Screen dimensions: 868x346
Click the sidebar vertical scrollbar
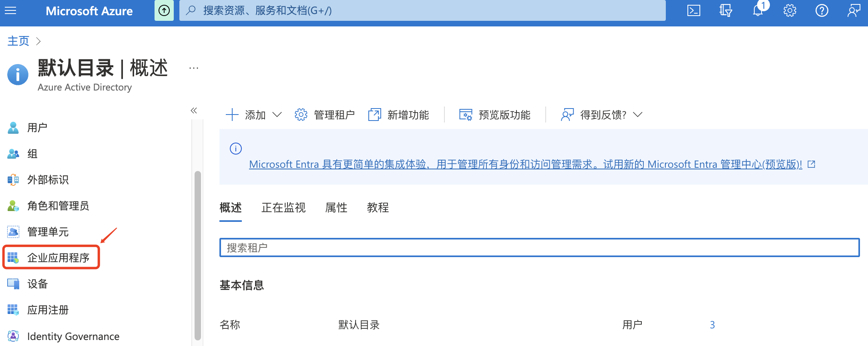click(x=197, y=255)
